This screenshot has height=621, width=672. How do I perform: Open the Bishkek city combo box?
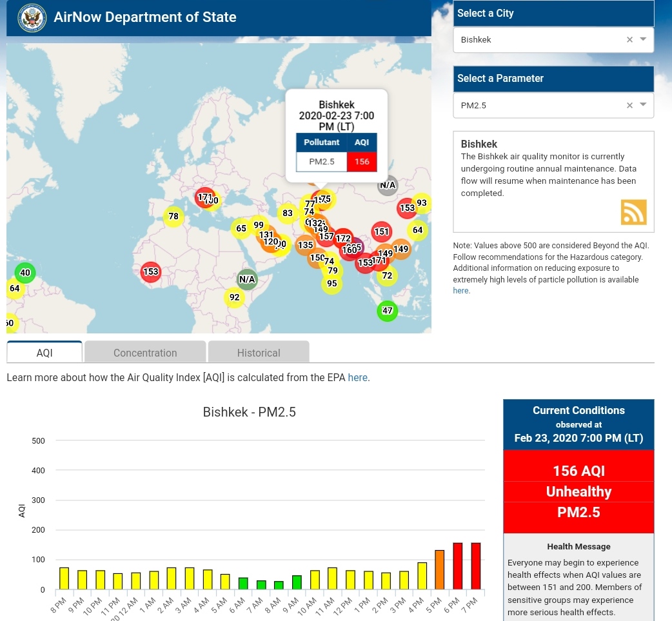tap(539, 40)
